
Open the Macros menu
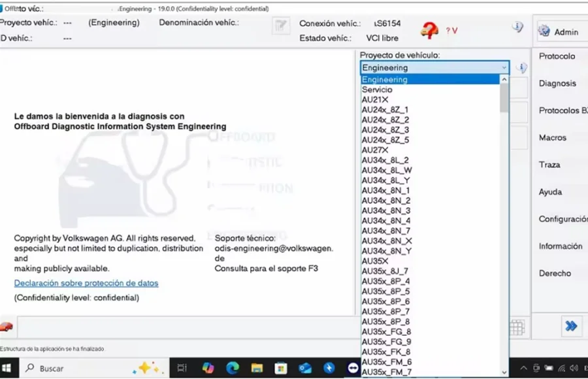(552, 138)
